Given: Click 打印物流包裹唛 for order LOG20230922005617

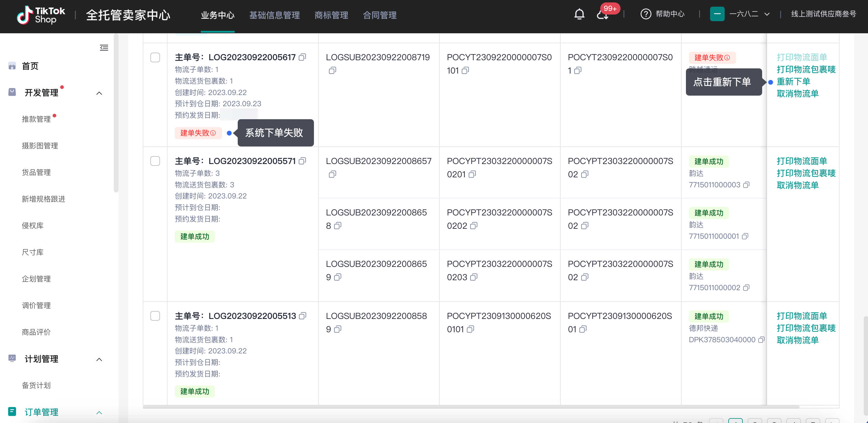Looking at the screenshot, I should (806, 69).
